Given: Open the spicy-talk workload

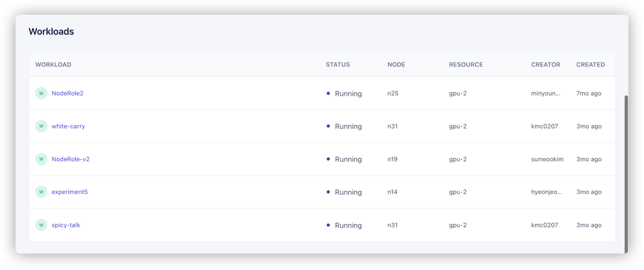Looking at the screenshot, I should click(66, 225).
